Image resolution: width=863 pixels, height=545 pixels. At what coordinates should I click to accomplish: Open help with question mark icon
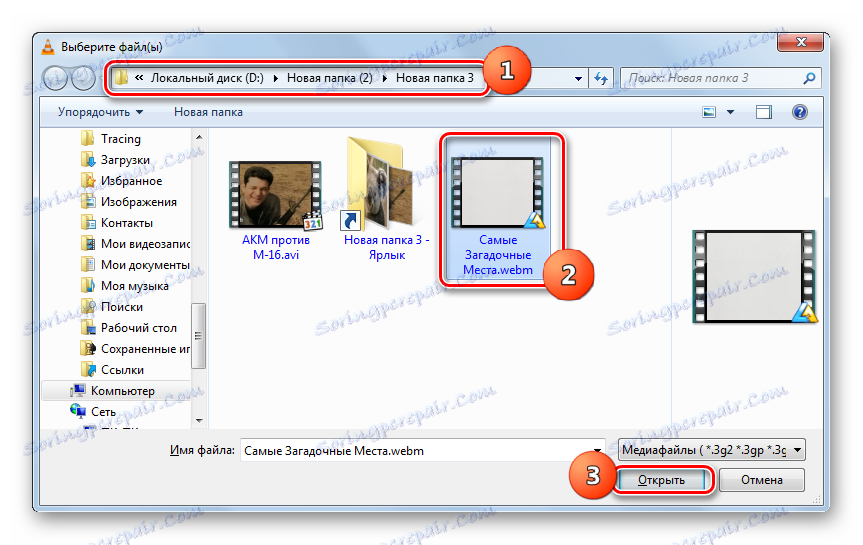[799, 112]
